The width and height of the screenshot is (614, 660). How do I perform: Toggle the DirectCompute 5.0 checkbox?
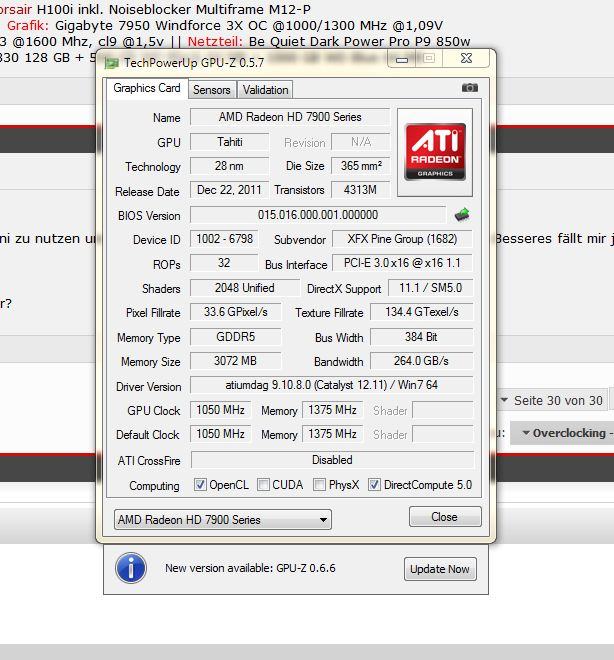pos(374,484)
